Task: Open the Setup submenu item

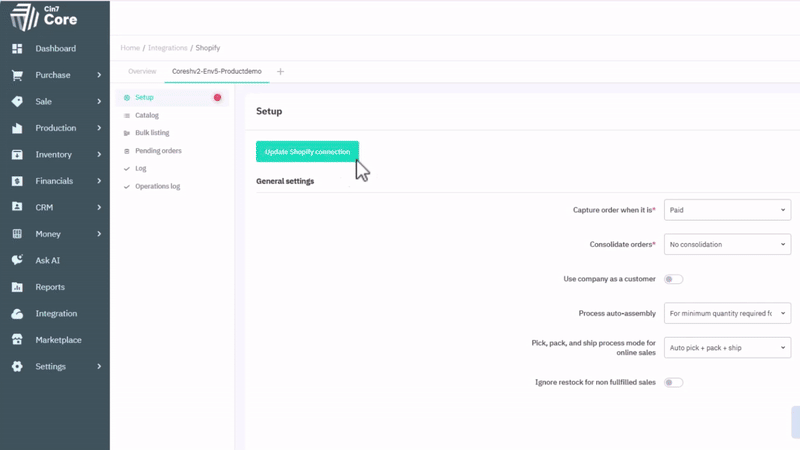Action: (144, 97)
